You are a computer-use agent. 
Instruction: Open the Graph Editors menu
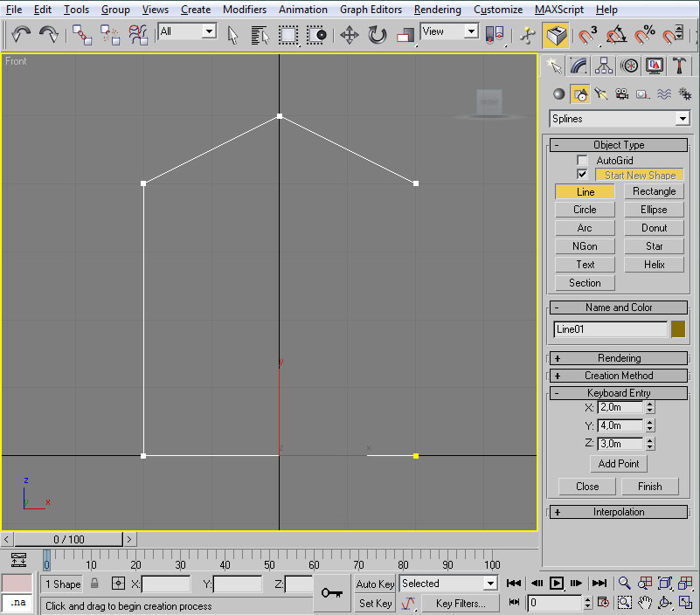click(x=371, y=10)
